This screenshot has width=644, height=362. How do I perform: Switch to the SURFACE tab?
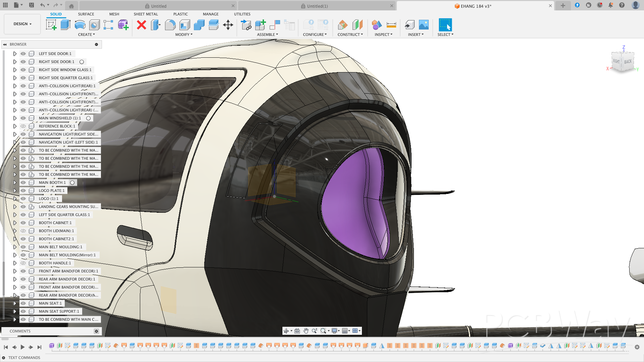tap(86, 14)
